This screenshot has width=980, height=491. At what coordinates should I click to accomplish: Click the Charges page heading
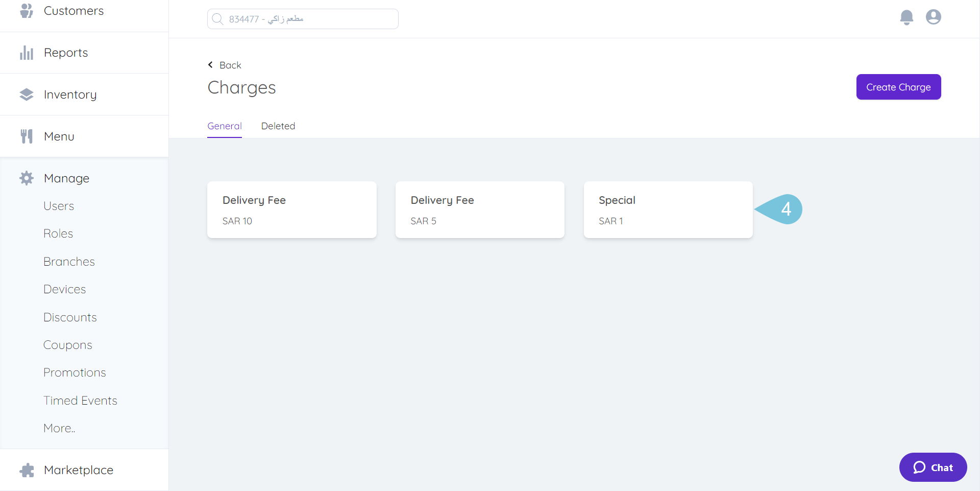click(242, 88)
